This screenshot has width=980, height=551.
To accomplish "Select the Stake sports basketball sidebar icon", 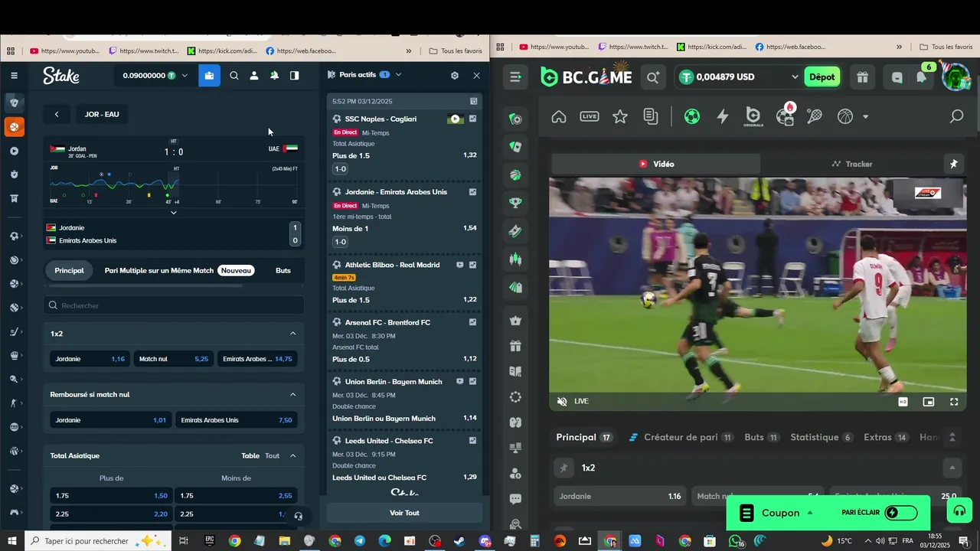I will (14, 126).
